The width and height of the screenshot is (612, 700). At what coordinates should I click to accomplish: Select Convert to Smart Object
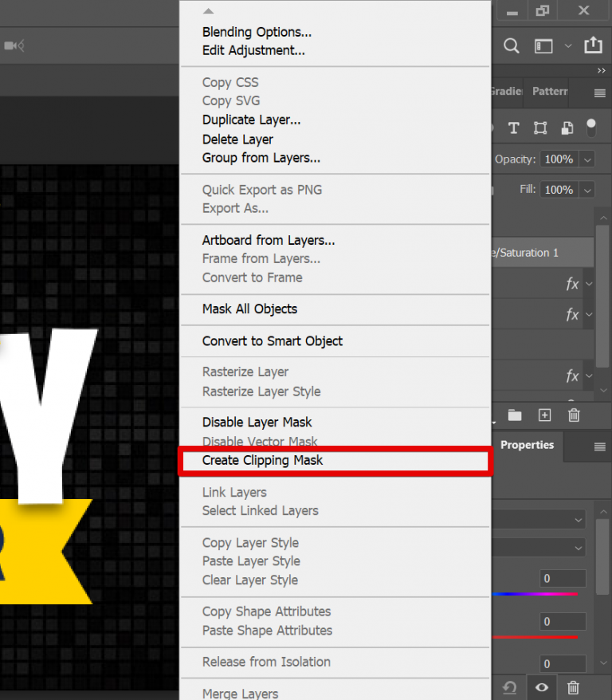(273, 341)
